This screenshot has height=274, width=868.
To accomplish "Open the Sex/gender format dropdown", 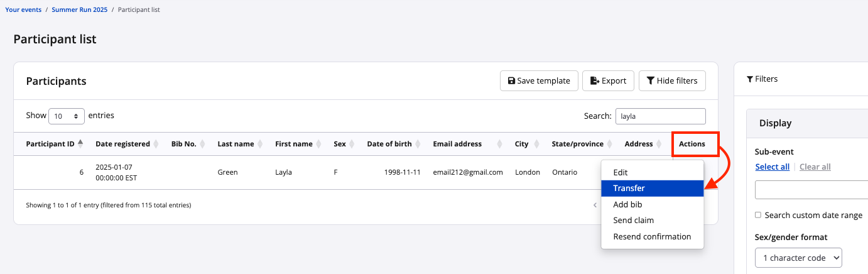I will [798, 258].
